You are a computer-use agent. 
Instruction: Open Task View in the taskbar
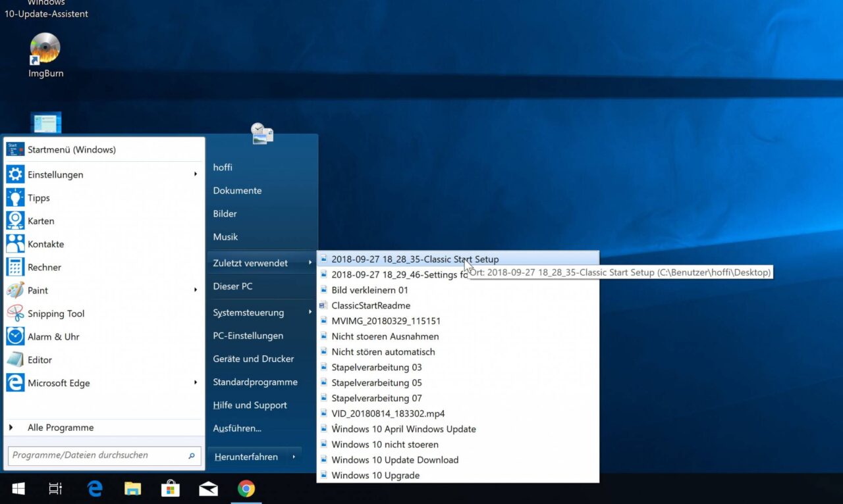[55, 489]
